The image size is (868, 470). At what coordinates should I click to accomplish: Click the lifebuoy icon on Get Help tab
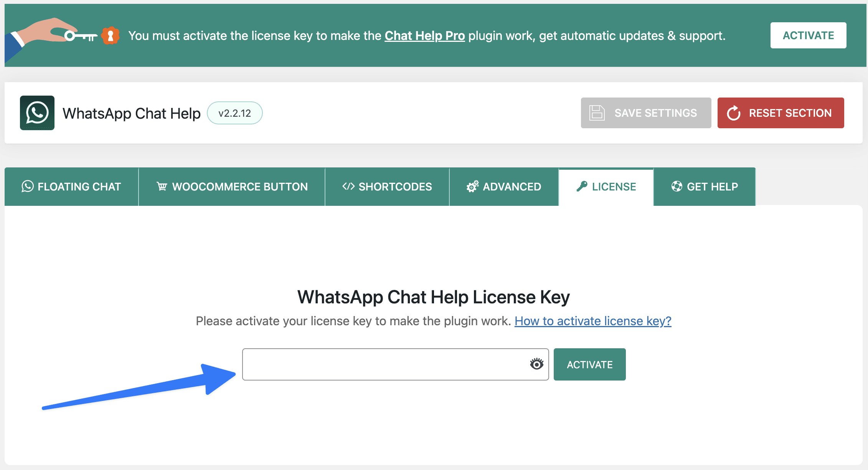coord(677,187)
